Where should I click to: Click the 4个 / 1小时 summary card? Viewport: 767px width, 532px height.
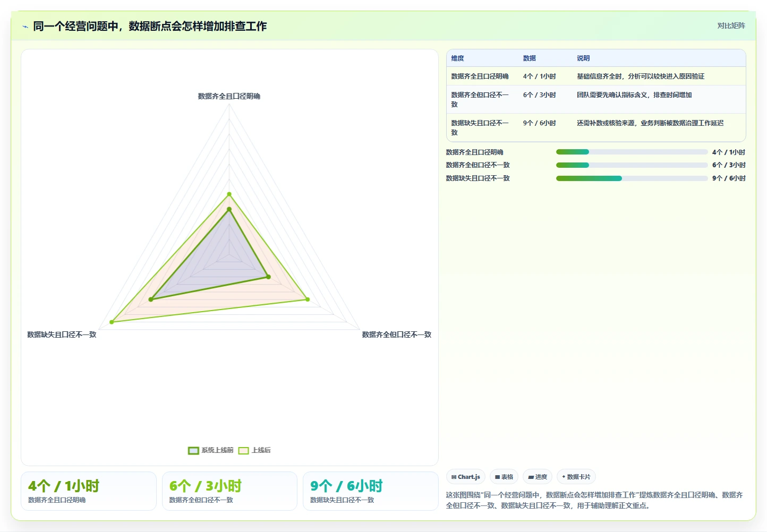click(89, 491)
